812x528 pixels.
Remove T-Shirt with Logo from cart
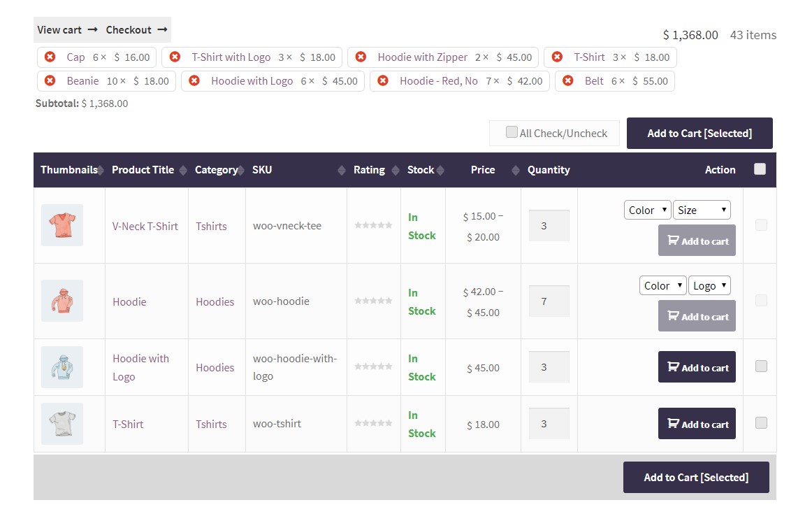click(x=175, y=57)
